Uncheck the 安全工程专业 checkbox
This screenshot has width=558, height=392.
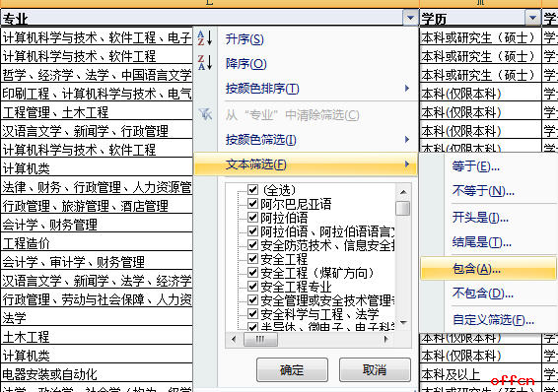252,287
